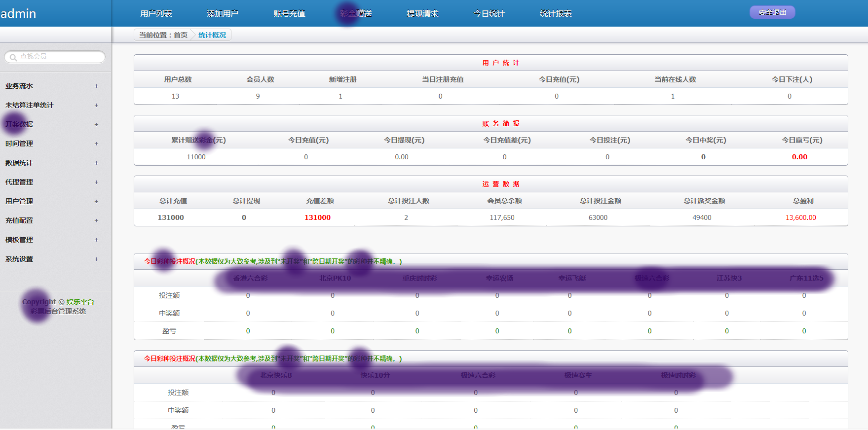This screenshot has height=430, width=868.
Task: Open 提现请求 in top navigation
Action: [422, 14]
